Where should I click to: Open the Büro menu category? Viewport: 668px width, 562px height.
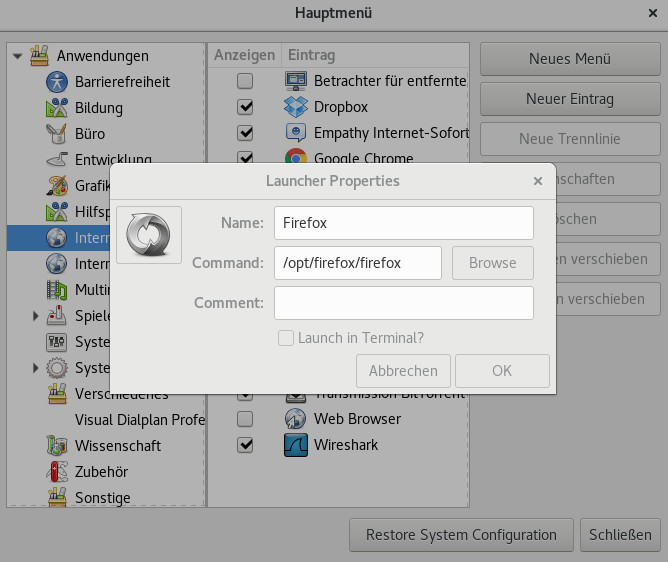(89, 134)
